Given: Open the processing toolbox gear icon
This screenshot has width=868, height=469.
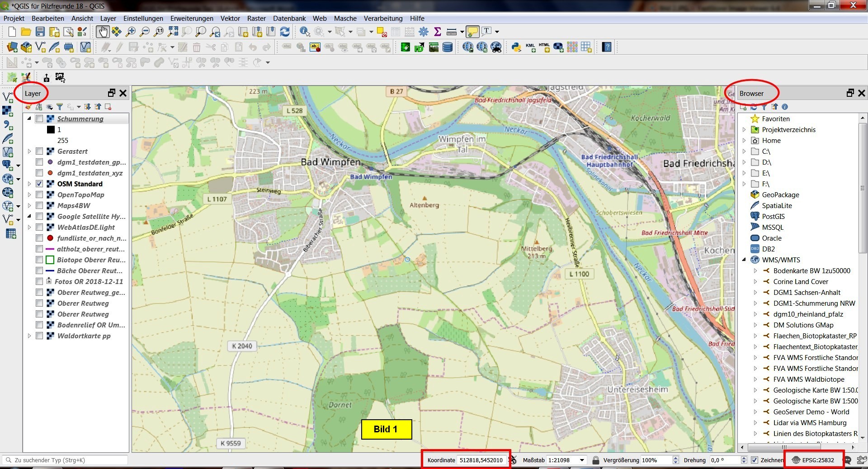Looking at the screenshot, I should [x=424, y=32].
